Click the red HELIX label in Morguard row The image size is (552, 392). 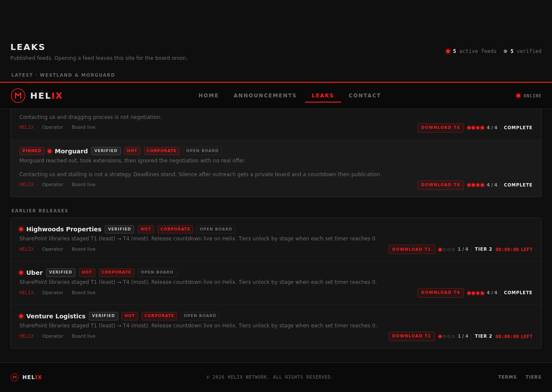[x=27, y=185]
